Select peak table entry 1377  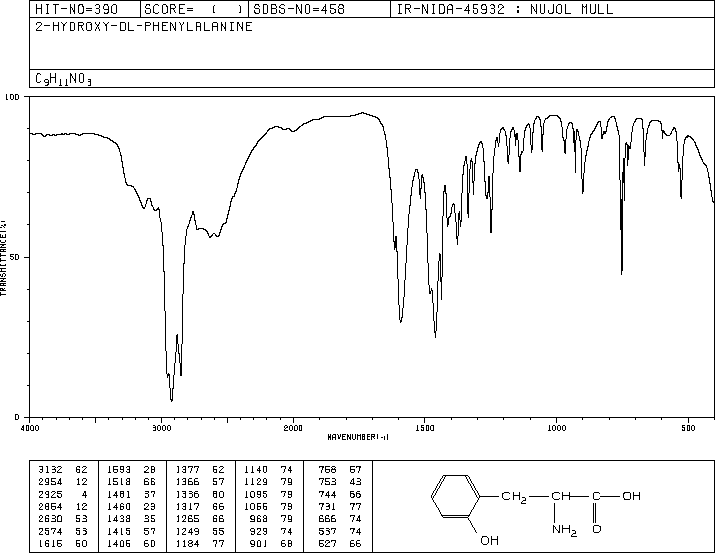point(187,470)
